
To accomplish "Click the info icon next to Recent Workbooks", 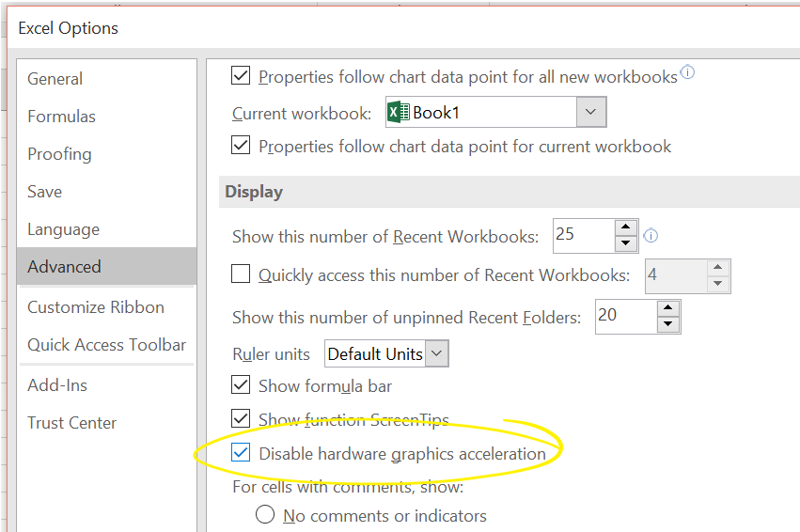I will tap(650, 236).
